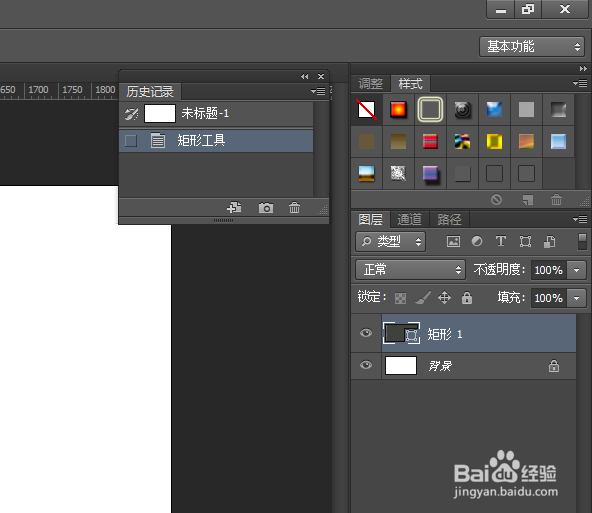The height and width of the screenshot is (513, 592).
Task: Apply the rainbow striped style preset
Action: coord(430,142)
